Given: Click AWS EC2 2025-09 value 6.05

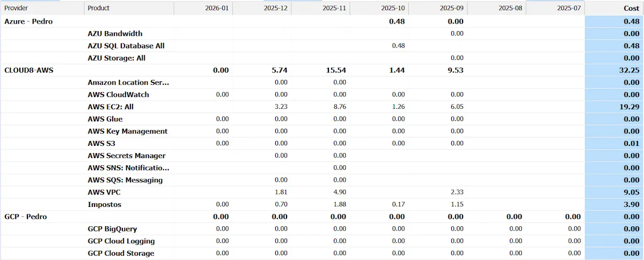Looking at the screenshot, I should 457,107.
